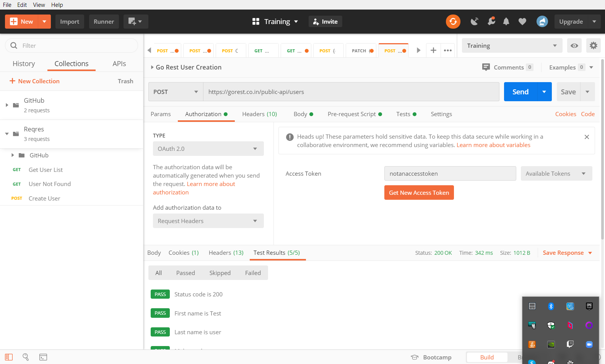The image size is (605, 364).
Task: Click the collections Filter search box
Action: click(72, 45)
